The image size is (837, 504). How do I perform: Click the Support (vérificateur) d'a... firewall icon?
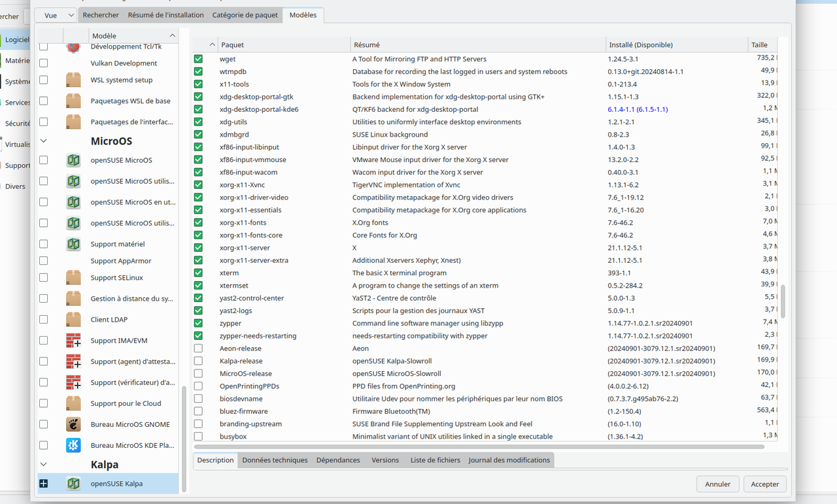73,382
